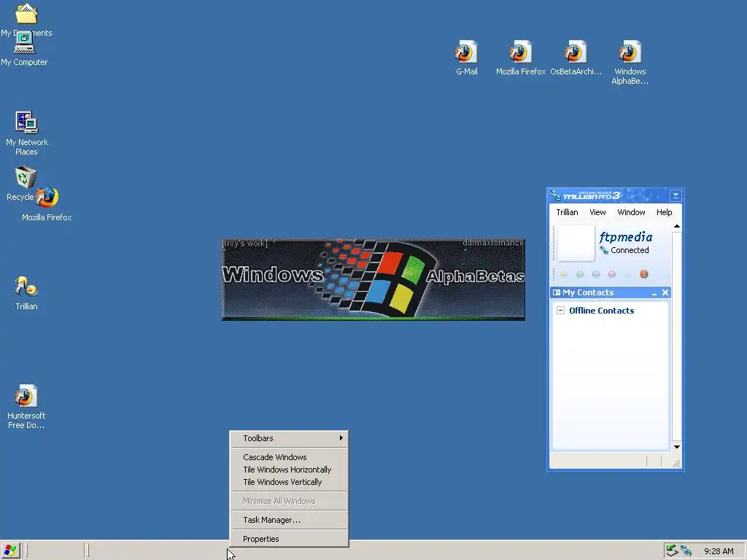The image size is (747, 560).
Task: Open the Trillian menu
Action: pos(567,212)
